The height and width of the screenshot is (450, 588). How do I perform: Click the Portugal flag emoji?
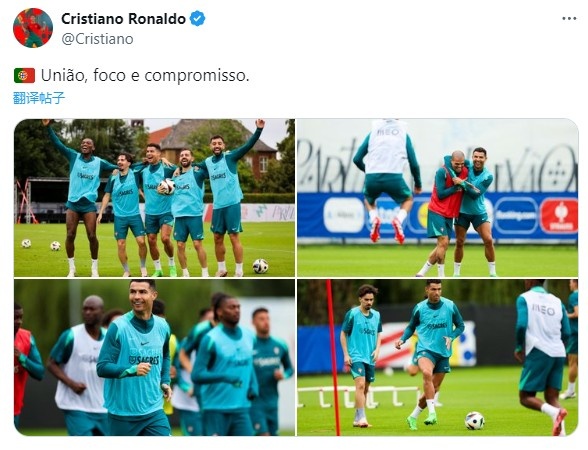pyautogui.click(x=24, y=75)
